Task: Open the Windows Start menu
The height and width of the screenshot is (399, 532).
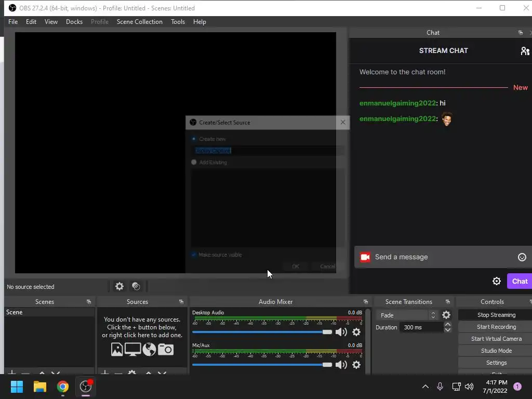Action: click(x=17, y=387)
